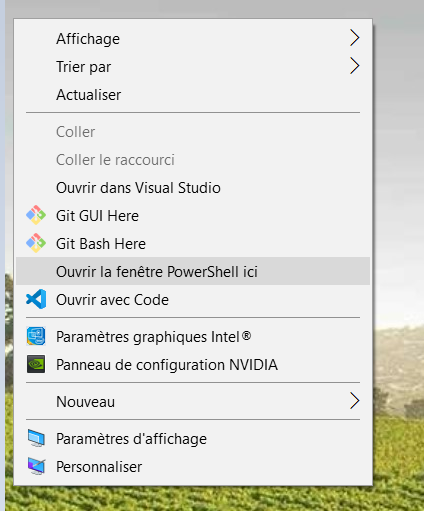Image resolution: width=424 pixels, height=511 pixels.
Task: Click the green NVIDIA control panel icon
Action: [x=36, y=364]
